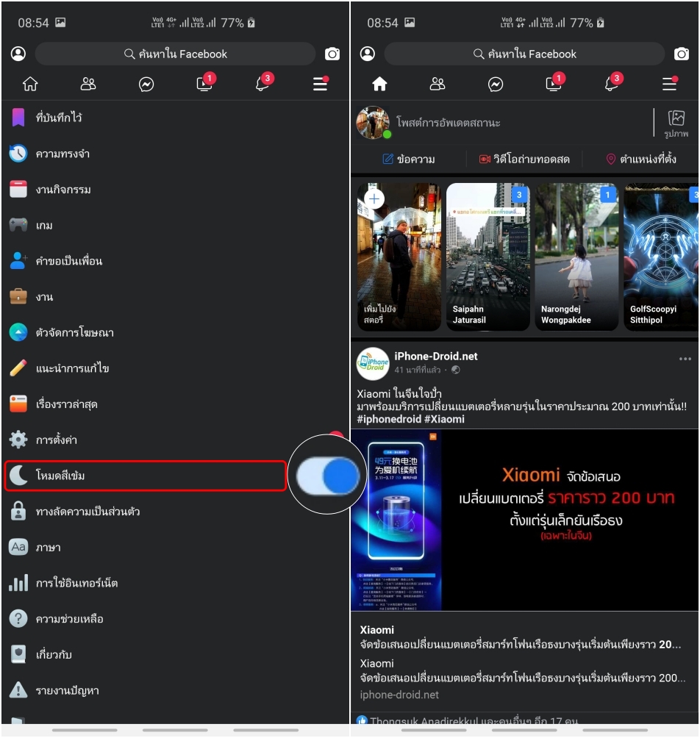Open the notifications bell icon
700x738 pixels.
[261, 84]
